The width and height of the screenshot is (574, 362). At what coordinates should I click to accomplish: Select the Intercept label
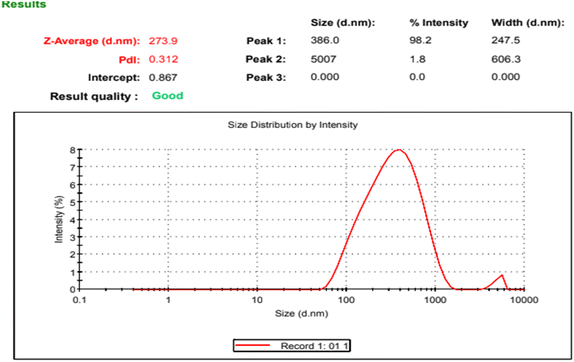[x=114, y=78]
